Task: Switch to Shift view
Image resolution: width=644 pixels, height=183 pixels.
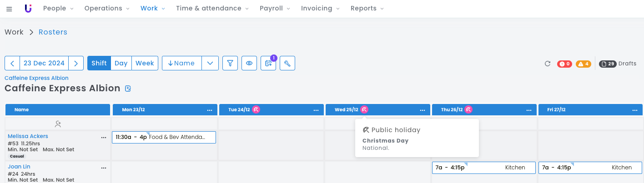Action: 99,63
